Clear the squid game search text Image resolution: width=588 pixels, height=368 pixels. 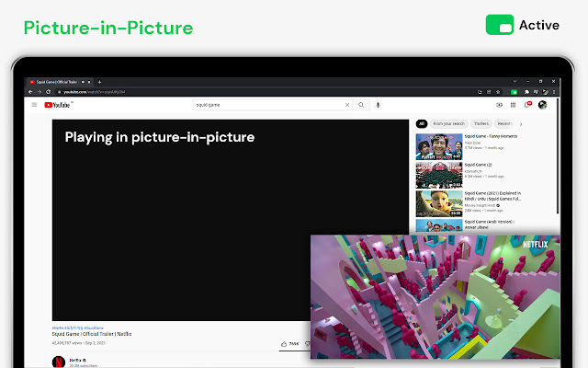347,105
